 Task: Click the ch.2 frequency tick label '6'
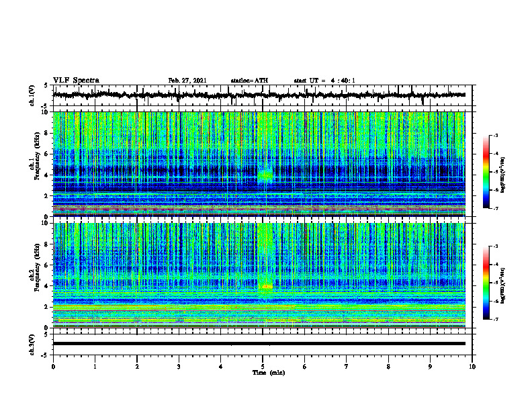46,265
